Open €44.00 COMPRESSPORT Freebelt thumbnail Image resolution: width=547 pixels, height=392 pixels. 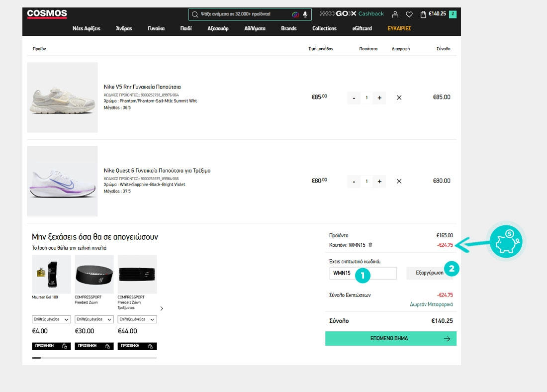pyautogui.click(x=137, y=274)
